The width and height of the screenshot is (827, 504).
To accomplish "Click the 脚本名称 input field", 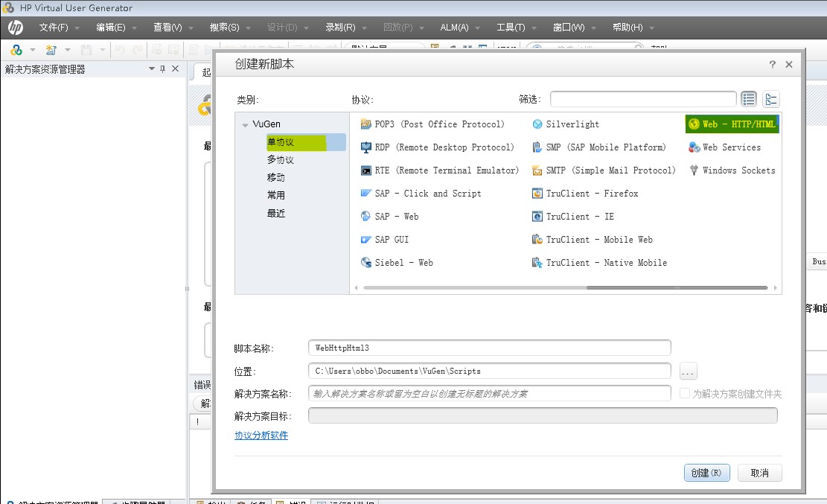I will tap(489, 348).
